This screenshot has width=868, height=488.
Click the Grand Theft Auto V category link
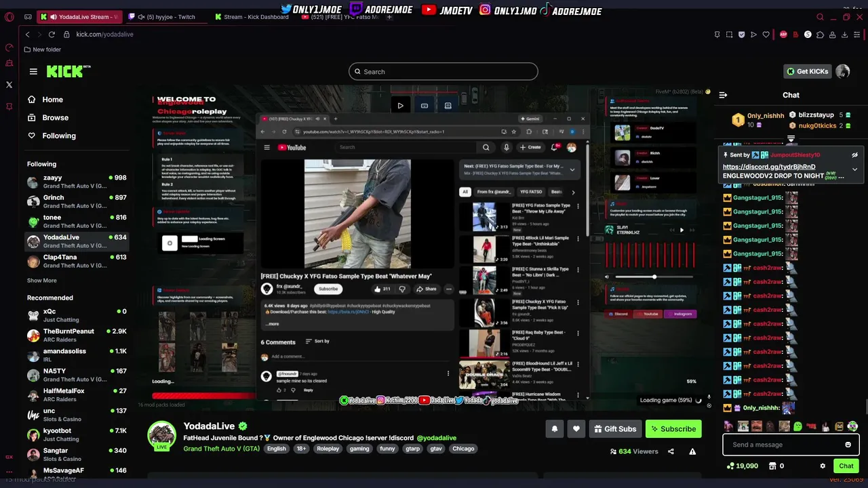pos(222,449)
